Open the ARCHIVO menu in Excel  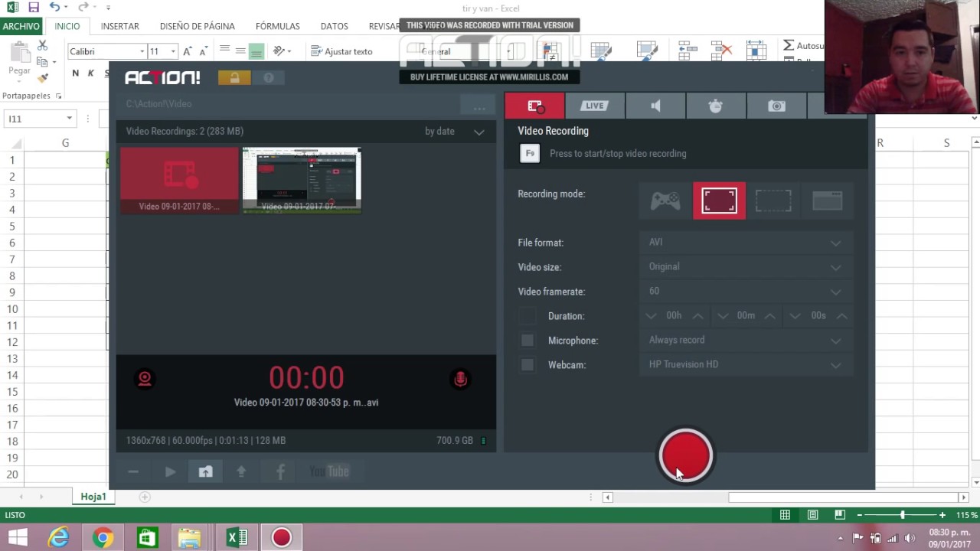tap(21, 26)
